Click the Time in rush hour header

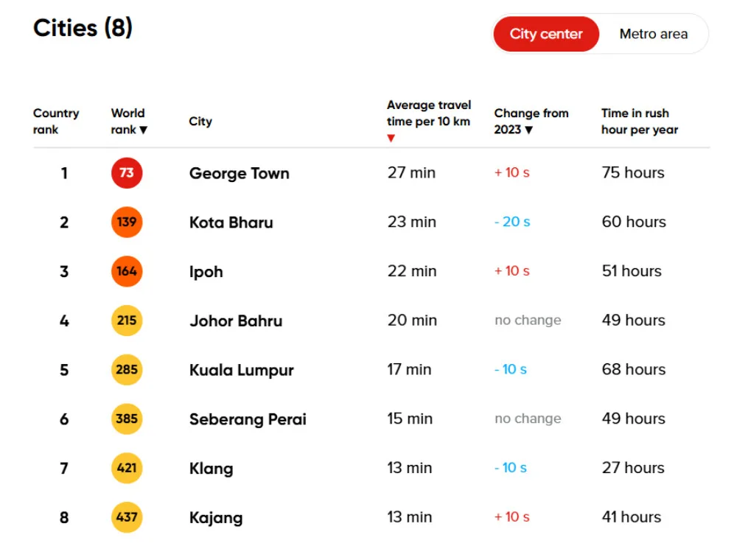pyautogui.click(x=639, y=122)
